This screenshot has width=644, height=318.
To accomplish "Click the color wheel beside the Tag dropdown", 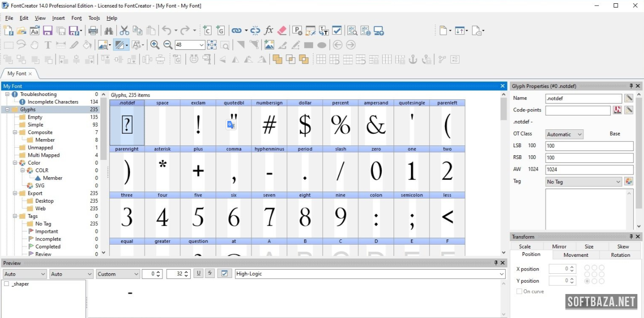I will [628, 182].
